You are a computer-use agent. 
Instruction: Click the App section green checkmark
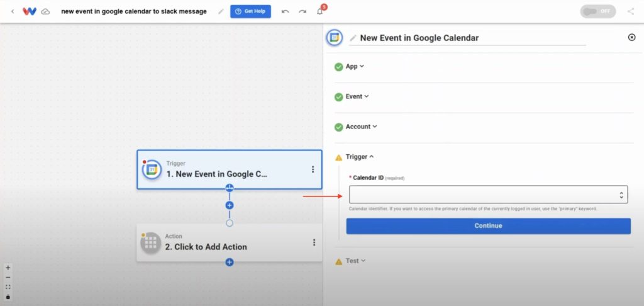pos(338,67)
